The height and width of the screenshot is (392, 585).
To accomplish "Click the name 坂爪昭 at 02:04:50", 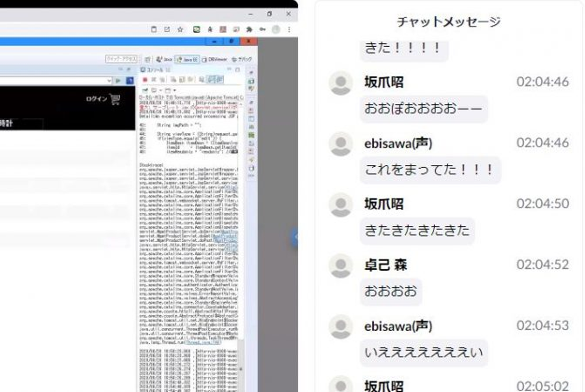I will pyautogui.click(x=384, y=204).
